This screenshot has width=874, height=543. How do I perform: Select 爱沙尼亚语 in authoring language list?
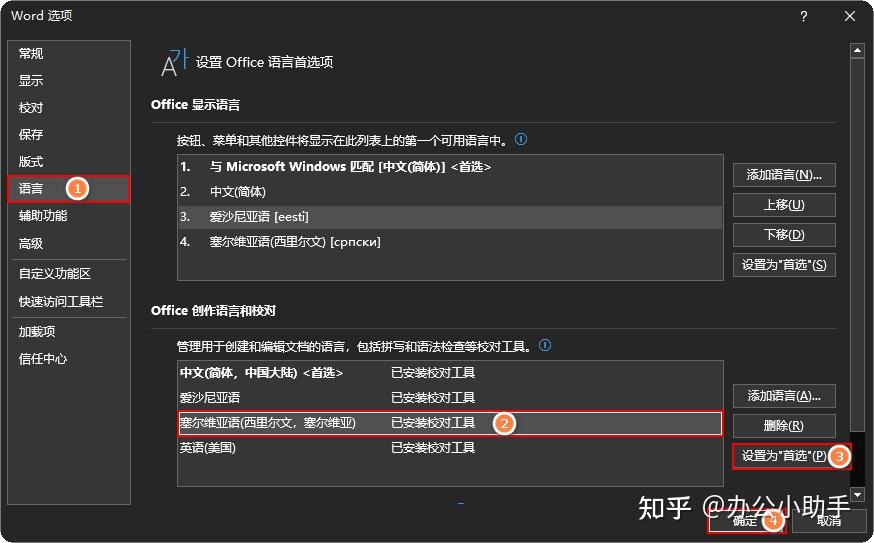pos(450,398)
